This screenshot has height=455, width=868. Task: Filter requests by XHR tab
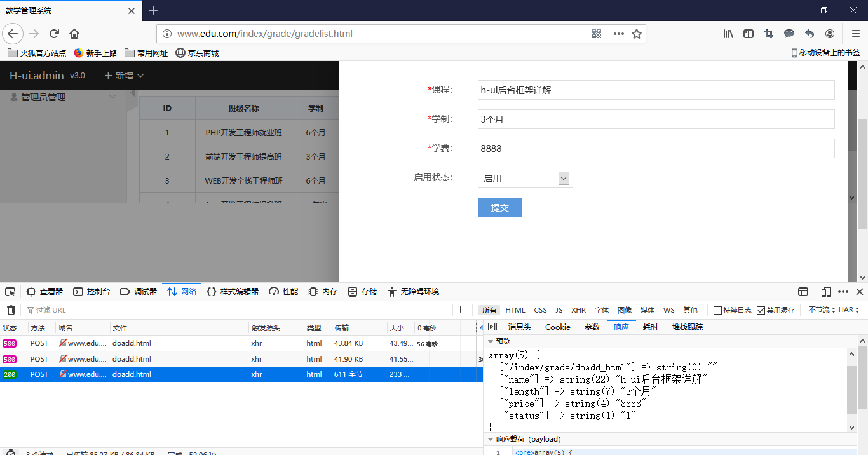(578, 310)
